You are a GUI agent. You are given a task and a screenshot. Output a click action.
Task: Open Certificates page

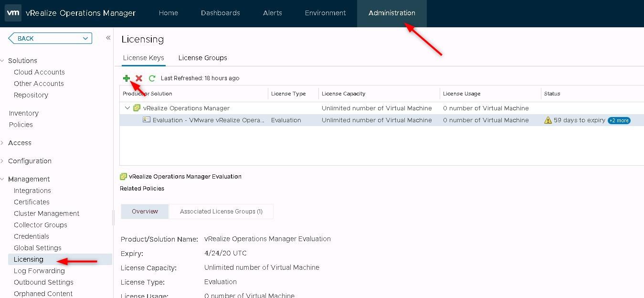click(32, 202)
